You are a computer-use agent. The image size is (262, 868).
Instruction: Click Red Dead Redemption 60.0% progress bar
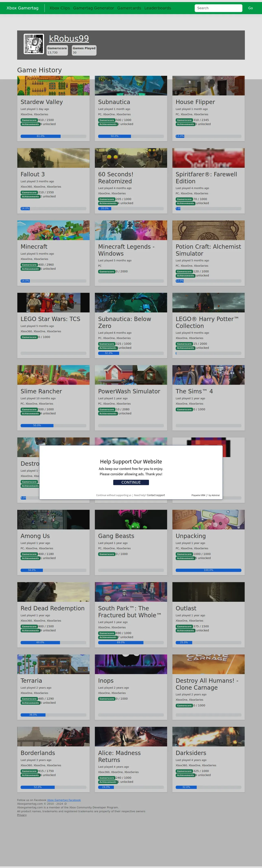tap(53, 643)
